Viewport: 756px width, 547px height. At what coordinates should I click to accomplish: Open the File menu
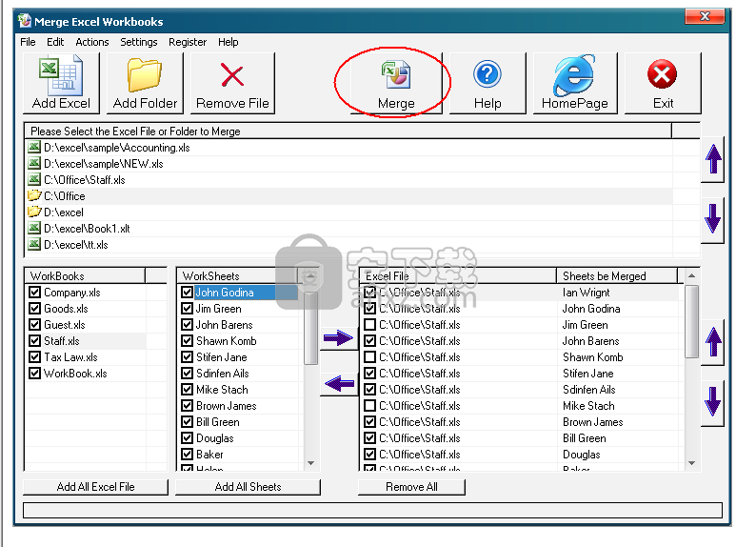click(x=28, y=42)
